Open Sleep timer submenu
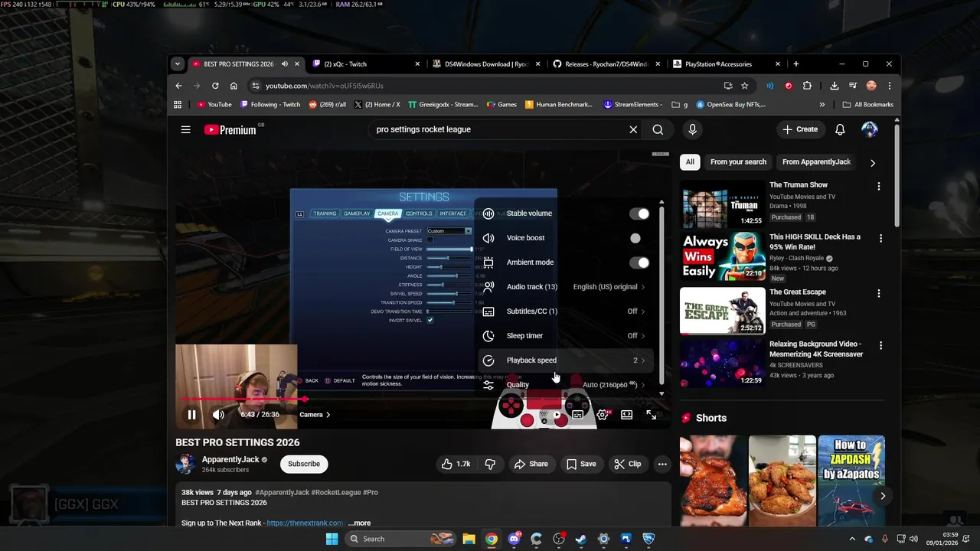The image size is (980, 551). pyautogui.click(x=564, y=336)
